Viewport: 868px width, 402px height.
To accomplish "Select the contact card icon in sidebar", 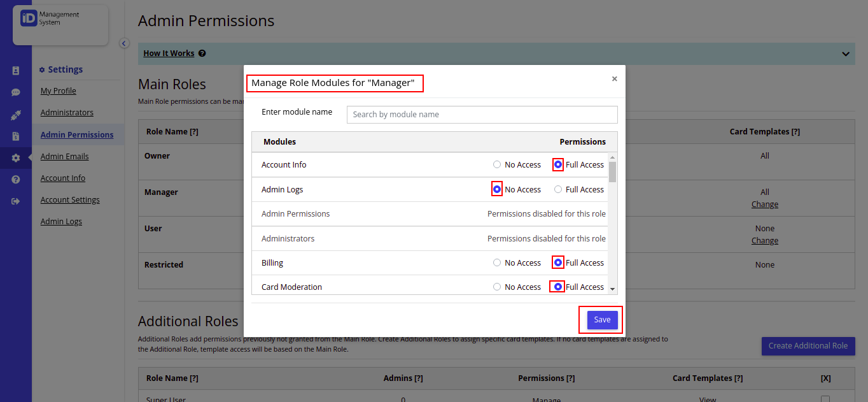I will coord(15,70).
